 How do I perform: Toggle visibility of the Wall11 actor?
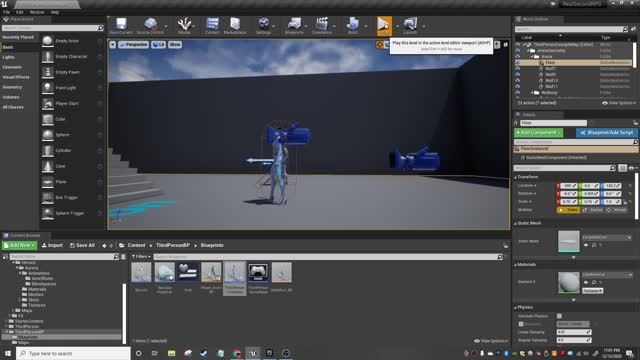pos(518,87)
